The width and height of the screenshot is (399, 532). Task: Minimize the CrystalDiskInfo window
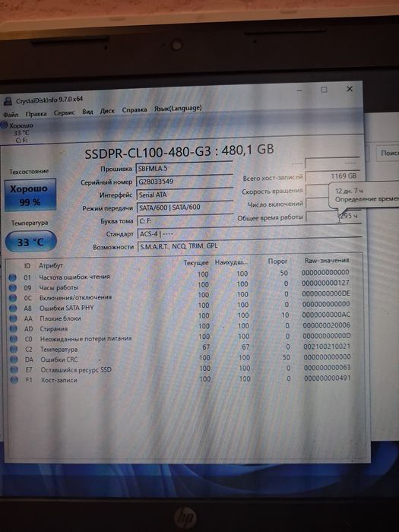[x=299, y=90]
